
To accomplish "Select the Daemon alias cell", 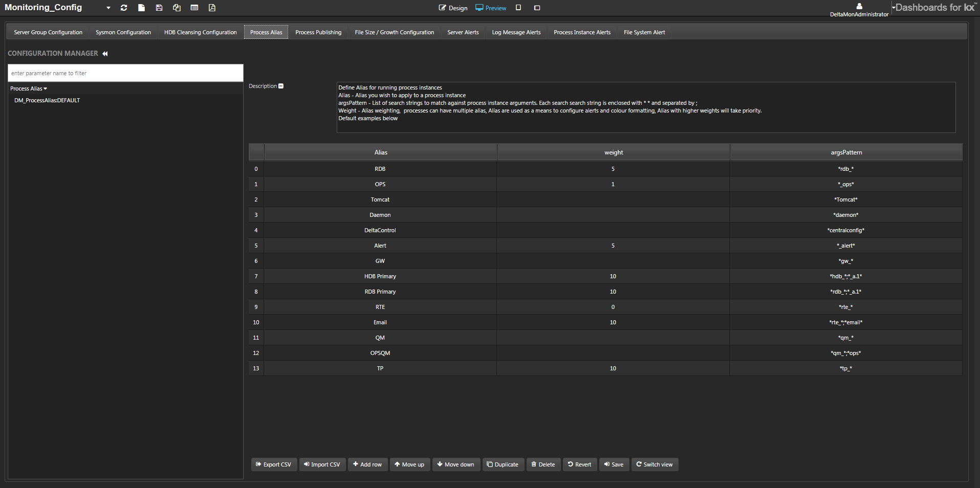I will [380, 215].
